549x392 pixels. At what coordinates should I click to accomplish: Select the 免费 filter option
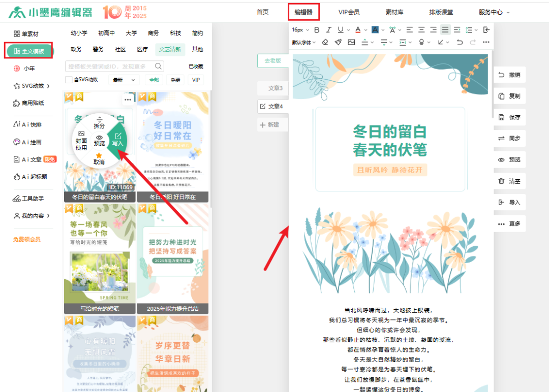(x=175, y=80)
